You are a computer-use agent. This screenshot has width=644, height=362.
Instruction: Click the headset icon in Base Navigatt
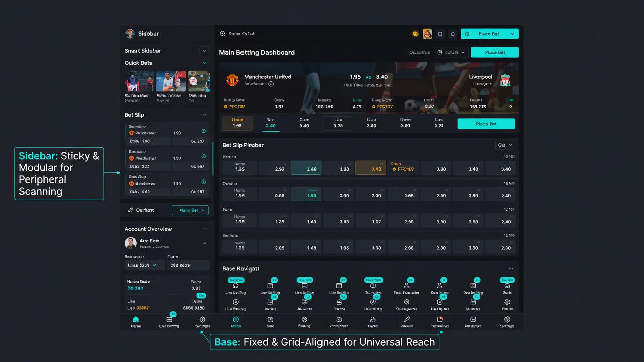[235, 286]
